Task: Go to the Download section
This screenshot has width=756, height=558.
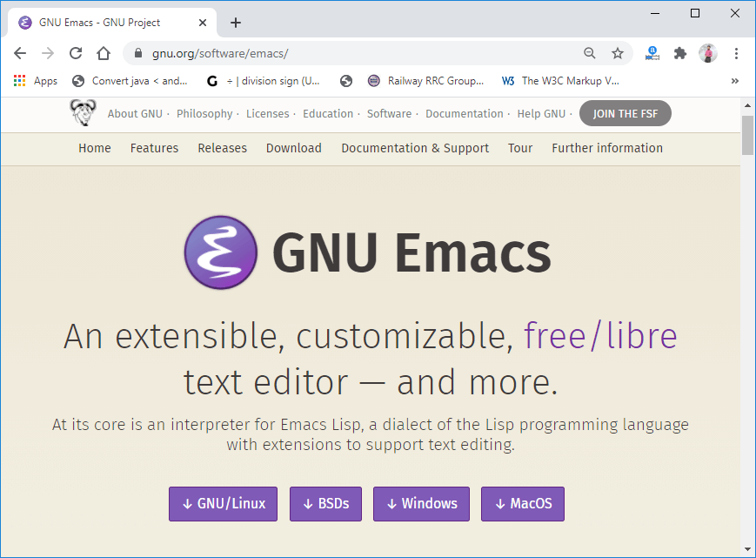Action: coord(294,148)
